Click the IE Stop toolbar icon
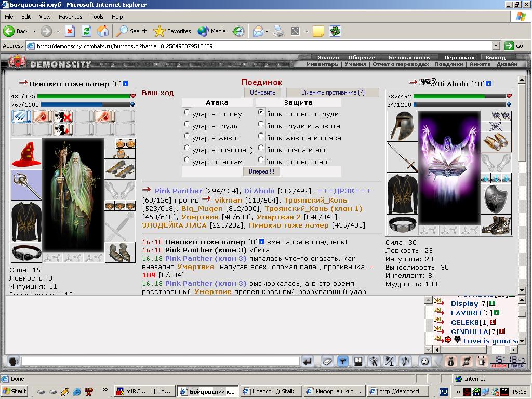532x399 pixels. coord(70,31)
